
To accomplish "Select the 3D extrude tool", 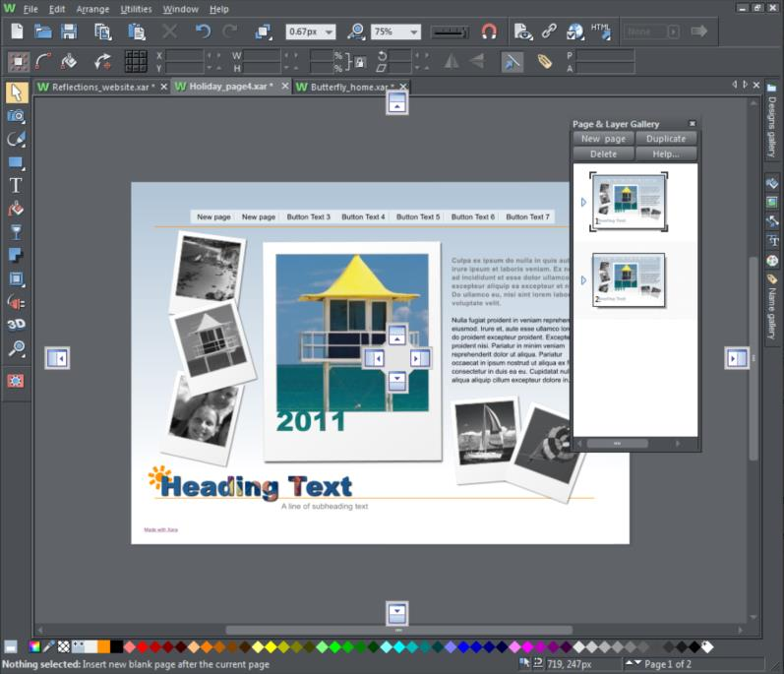I will 16,325.
